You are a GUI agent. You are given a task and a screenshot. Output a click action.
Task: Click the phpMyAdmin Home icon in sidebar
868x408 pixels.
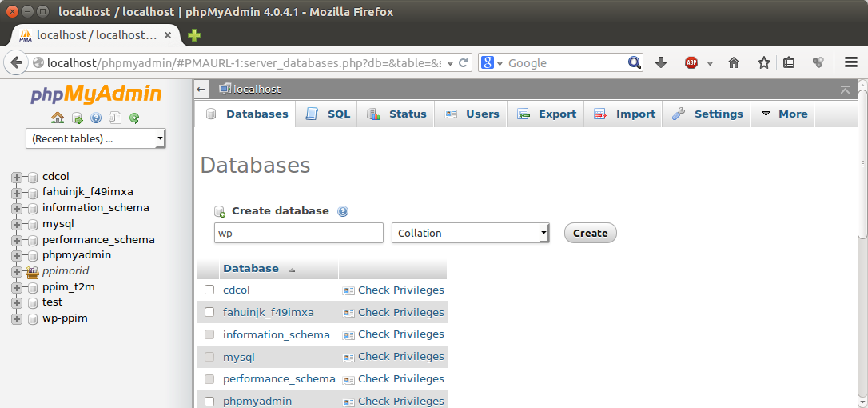coord(58,118)
